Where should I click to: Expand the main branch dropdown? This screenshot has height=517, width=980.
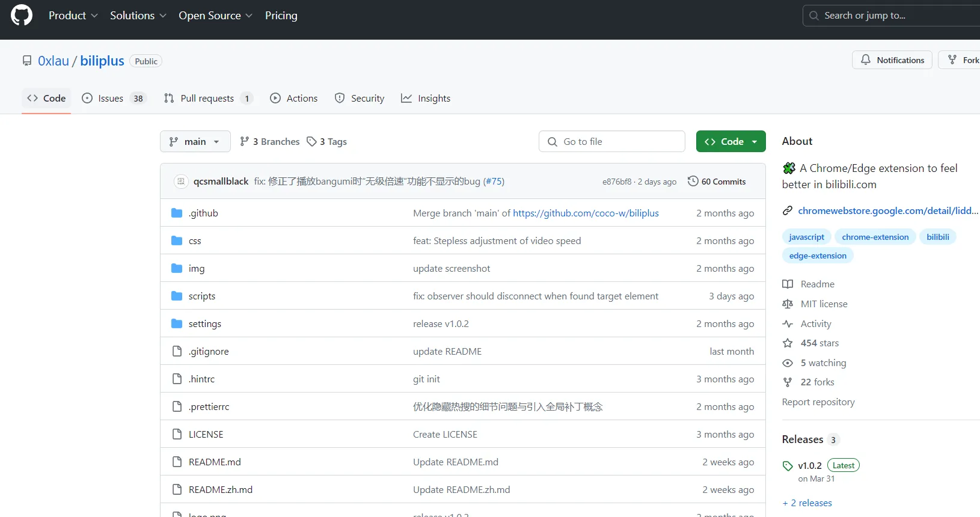pos(195,142)
